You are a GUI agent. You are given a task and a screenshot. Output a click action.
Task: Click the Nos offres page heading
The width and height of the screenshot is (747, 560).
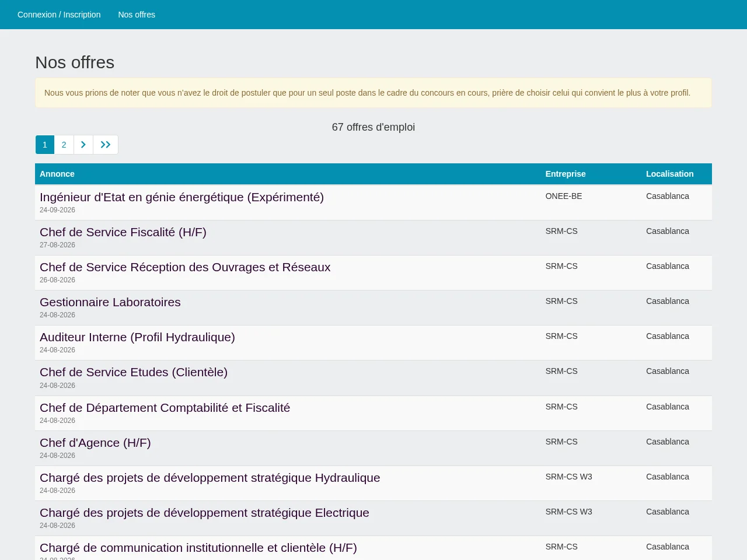(x=75, y=62)
